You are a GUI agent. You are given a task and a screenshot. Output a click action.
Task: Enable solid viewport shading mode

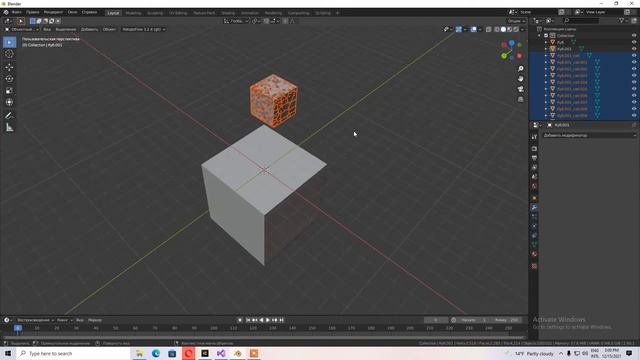(503, 29)
